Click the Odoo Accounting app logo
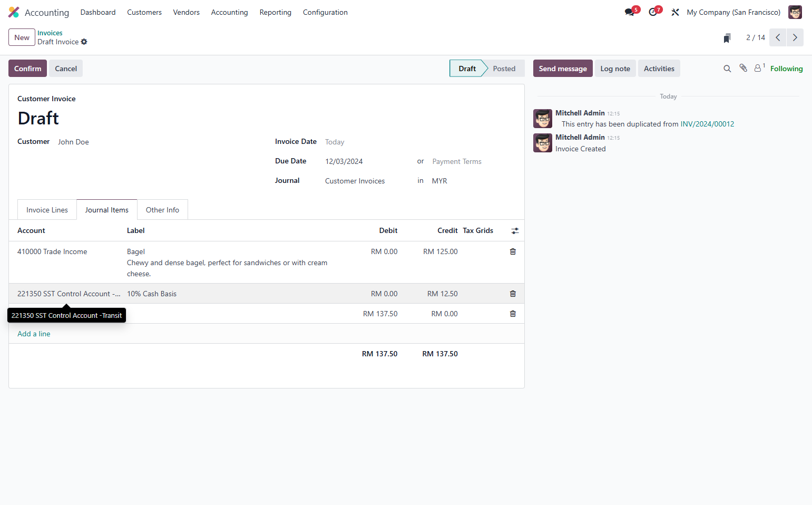 (14, 12)
